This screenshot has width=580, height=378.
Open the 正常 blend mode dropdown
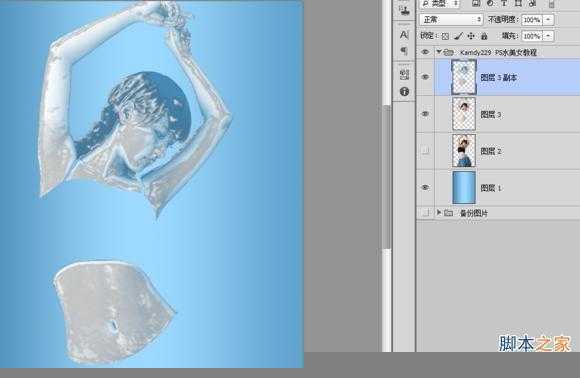tap(451, 19)
